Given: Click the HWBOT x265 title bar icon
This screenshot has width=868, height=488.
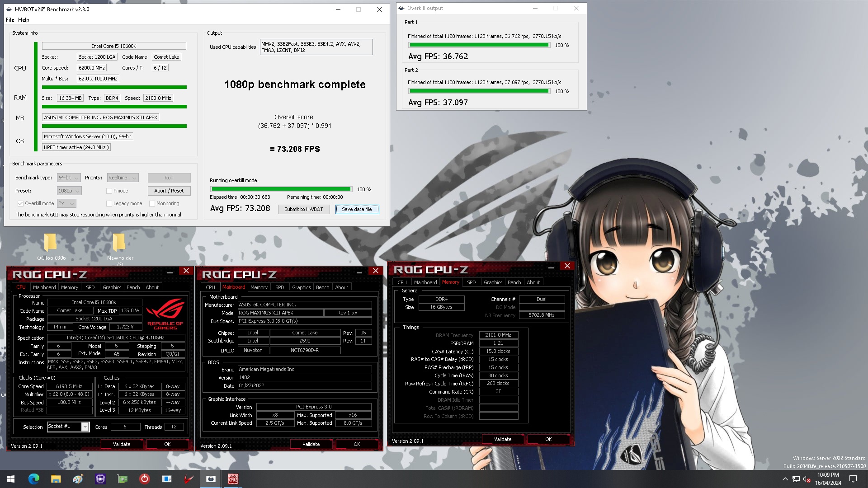Looking at the screenshot, I should click(9, 9).
